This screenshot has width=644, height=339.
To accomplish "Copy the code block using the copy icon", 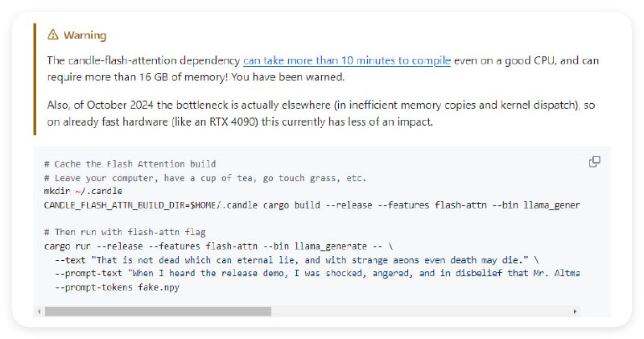I will (594, 162).
